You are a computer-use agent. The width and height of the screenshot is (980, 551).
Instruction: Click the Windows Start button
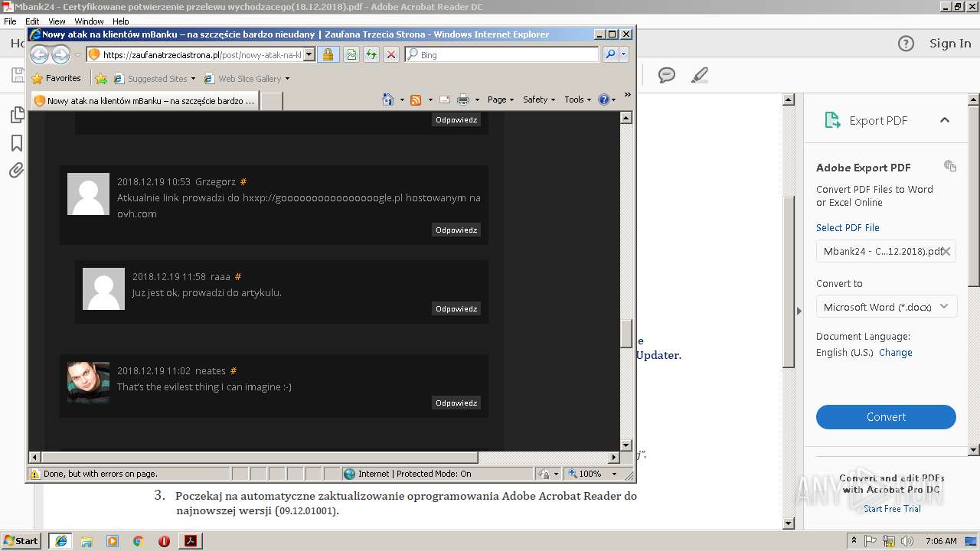pos(21,541)
